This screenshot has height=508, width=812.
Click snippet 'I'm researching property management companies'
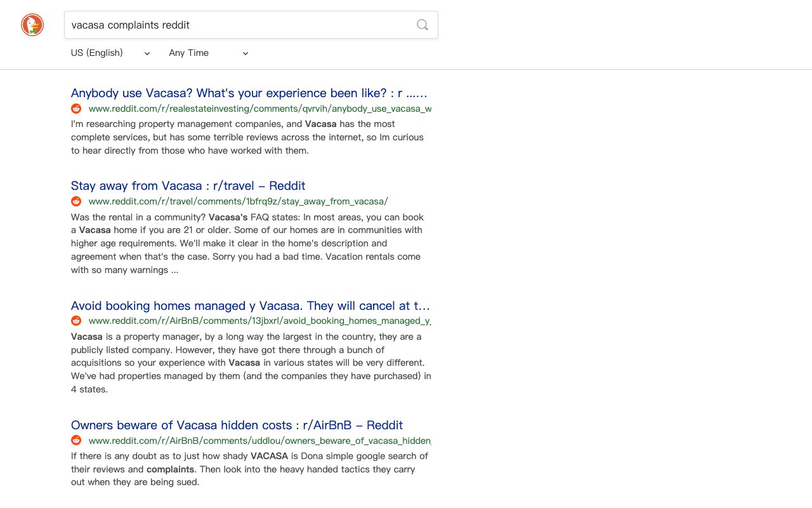pos(247,137)
